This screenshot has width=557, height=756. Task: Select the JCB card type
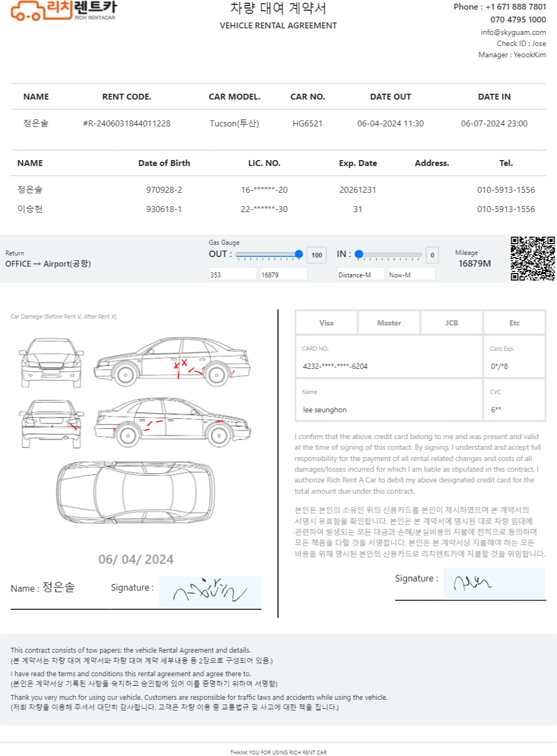click(451, 323)
